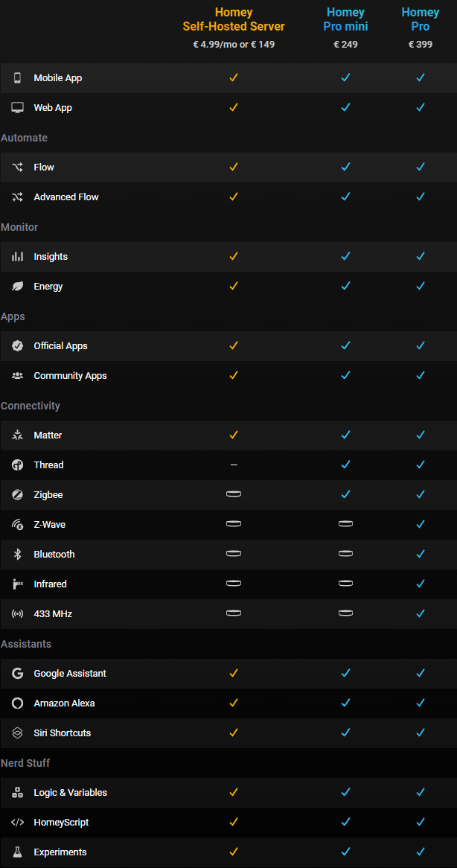Click the € 4.99/mo or € 149 price
Screen dimensions: 457x868
point(234,45)
